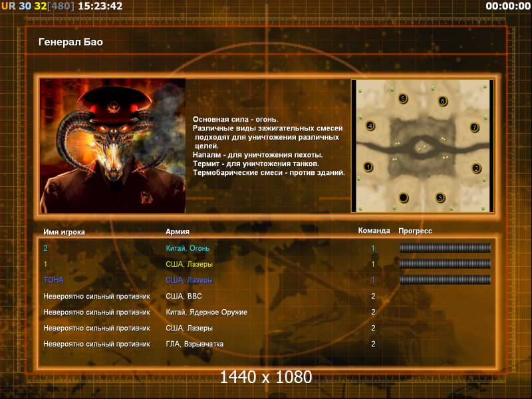Select start position 6 on the map

click(443, 101)
